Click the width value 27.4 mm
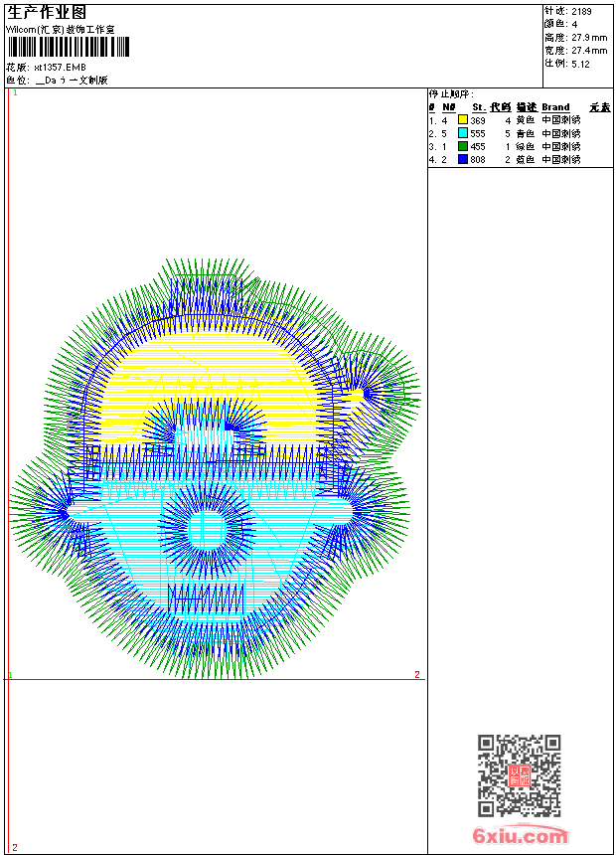616x855 pixels. coord(589,51)
